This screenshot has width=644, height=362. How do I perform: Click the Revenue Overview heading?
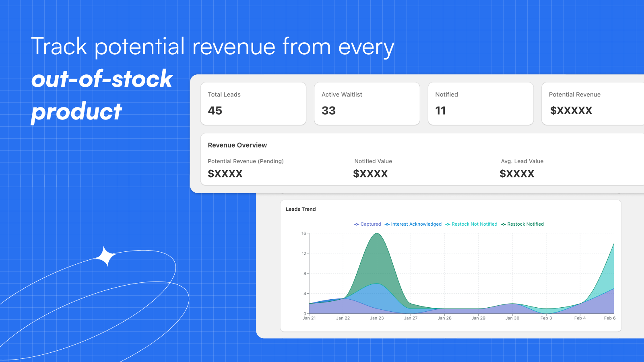(237, 145)
